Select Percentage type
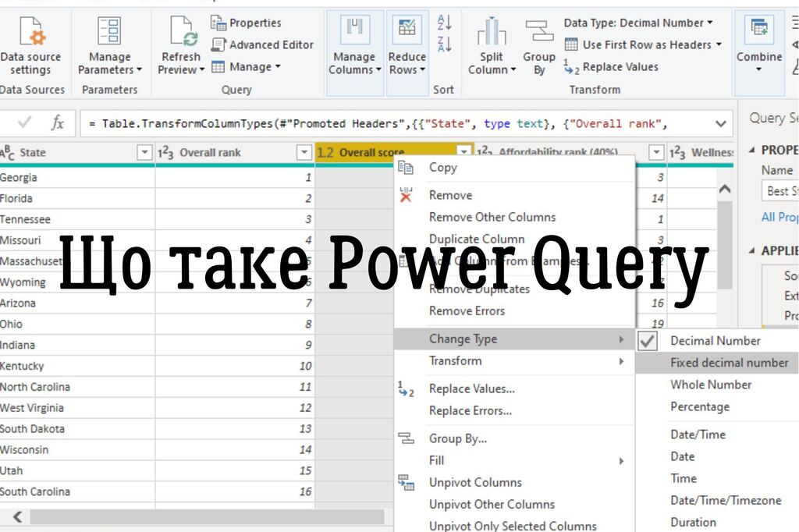 [x=700, y=406]
